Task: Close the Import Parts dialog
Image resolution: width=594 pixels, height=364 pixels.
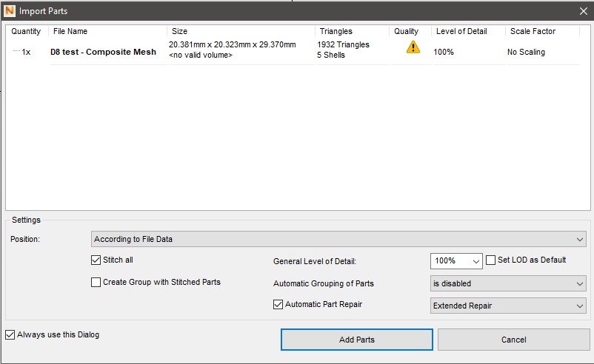Action: pyautogui.click(x=583, y=10)
